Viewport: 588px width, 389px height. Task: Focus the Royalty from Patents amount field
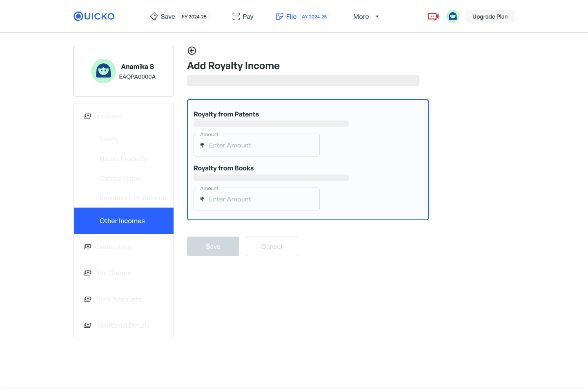click(x=261, y=145)
